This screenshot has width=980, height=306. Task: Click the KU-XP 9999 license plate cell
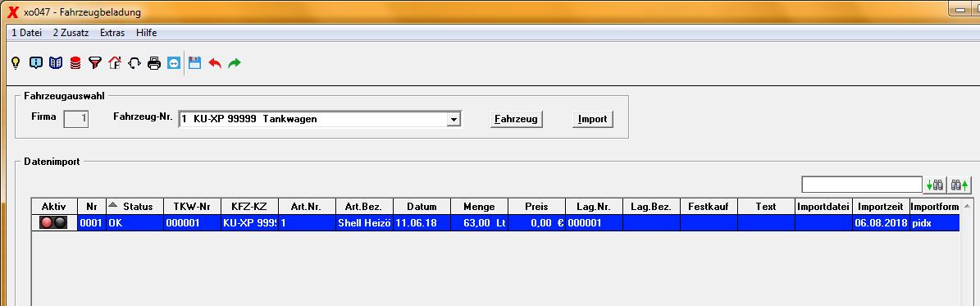click(249, 222)
